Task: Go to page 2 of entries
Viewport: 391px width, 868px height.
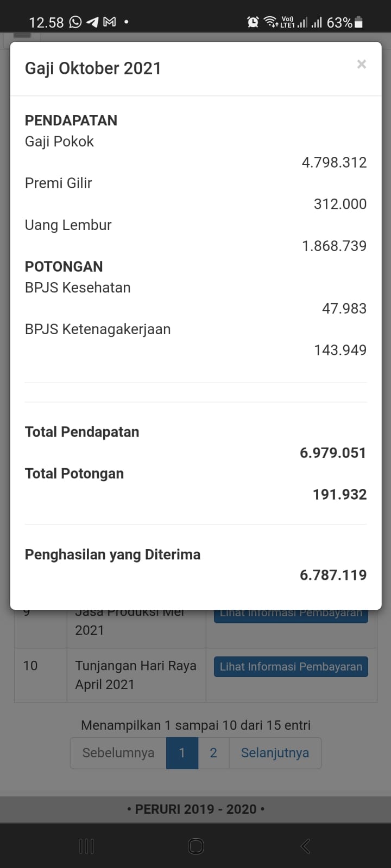Action: pyautogui.click(x=213, y=753)
